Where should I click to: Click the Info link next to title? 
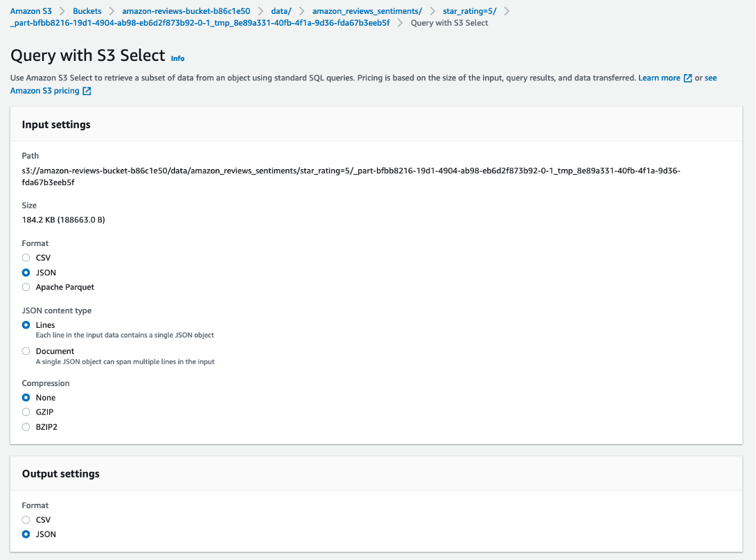[178, 59]
